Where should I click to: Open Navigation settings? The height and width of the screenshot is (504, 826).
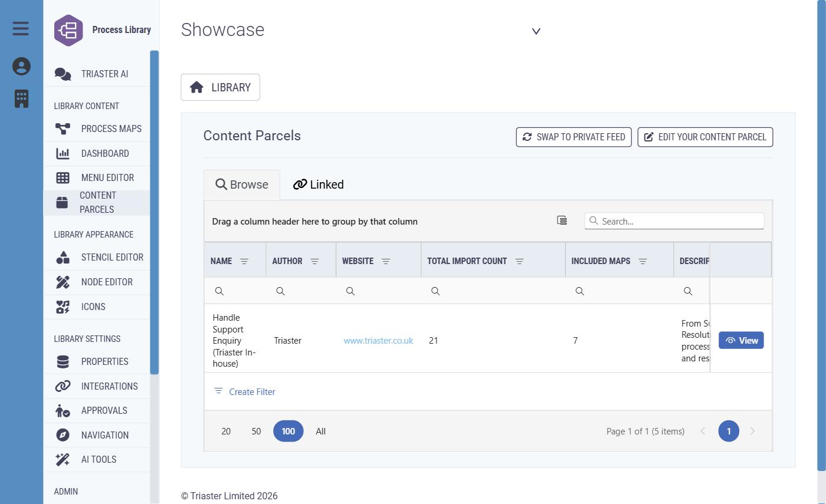coord(97,435)
